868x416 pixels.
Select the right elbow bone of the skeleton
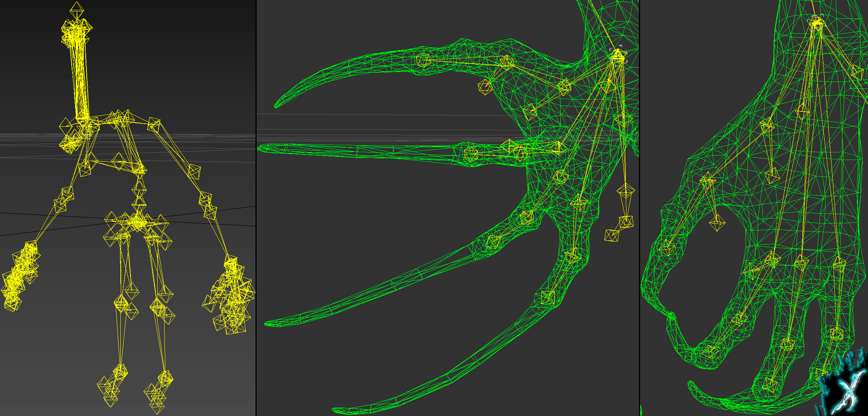[194, 172]
